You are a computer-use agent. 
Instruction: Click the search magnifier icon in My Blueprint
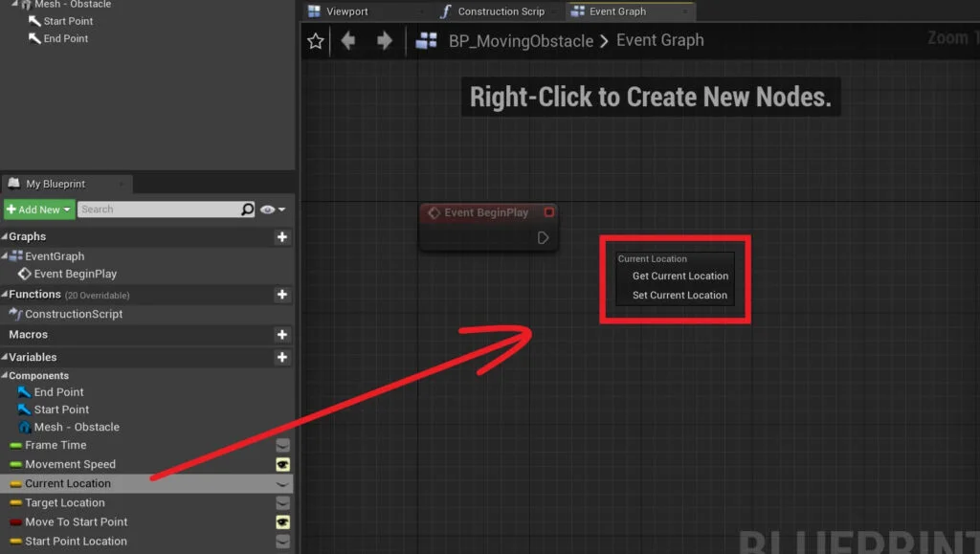pos(248,210)
